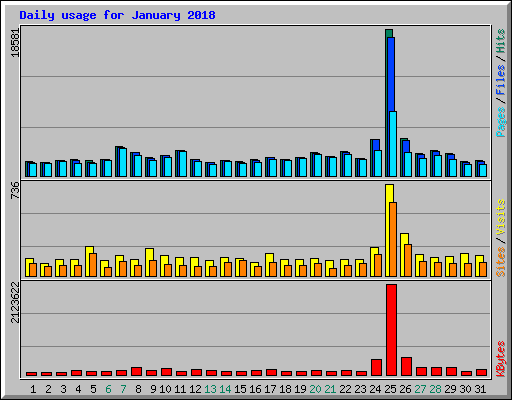
Task: Click the green weekend day 21 label
Action: pyautogui.click(x=330, y=389)
